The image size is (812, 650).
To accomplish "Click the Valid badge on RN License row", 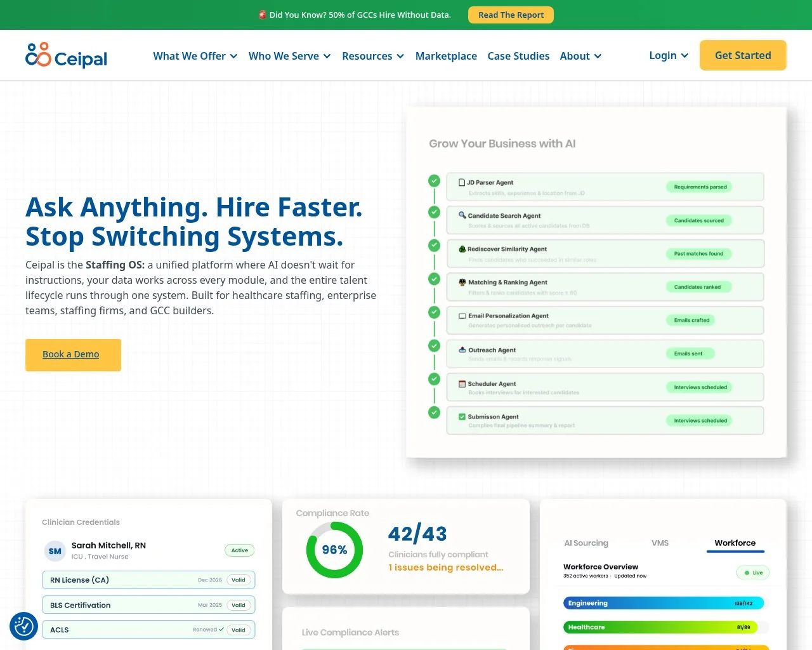I will pyautogui.click(x=239, y=580).
